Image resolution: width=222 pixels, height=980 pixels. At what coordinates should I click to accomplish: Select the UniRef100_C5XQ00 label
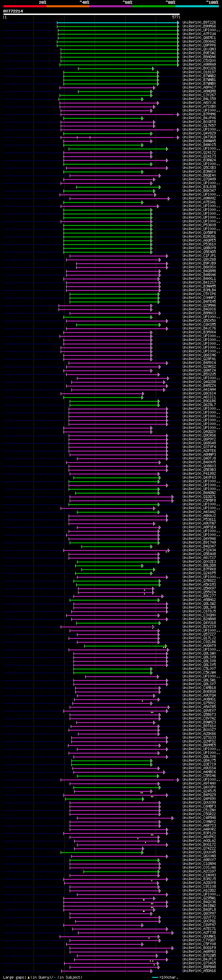point(199,60)
